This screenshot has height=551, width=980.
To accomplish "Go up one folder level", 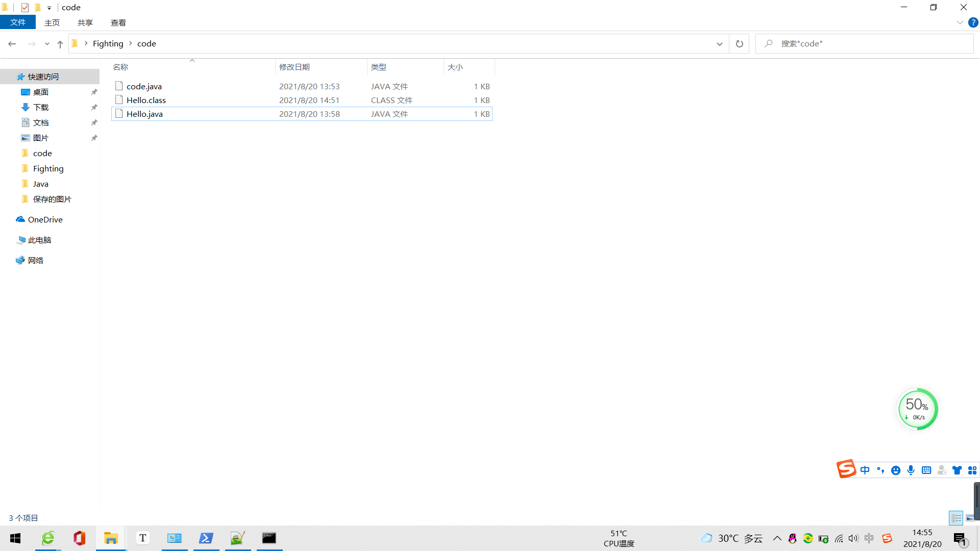I will click(x=60, y=44).
